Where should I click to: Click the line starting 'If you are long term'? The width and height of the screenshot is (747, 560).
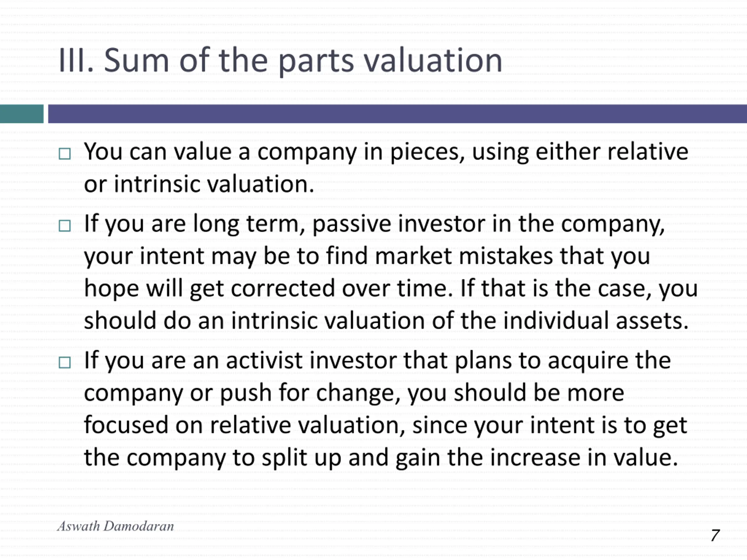[x=374, y=225]
